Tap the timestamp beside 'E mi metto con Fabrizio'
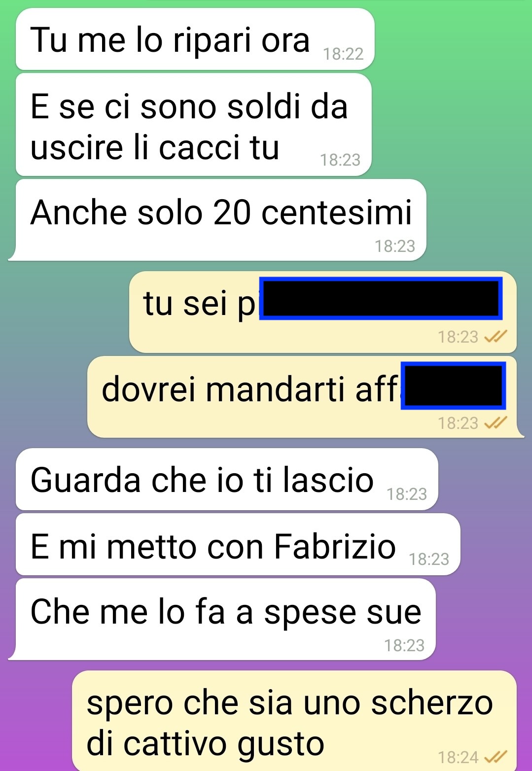 429,559
